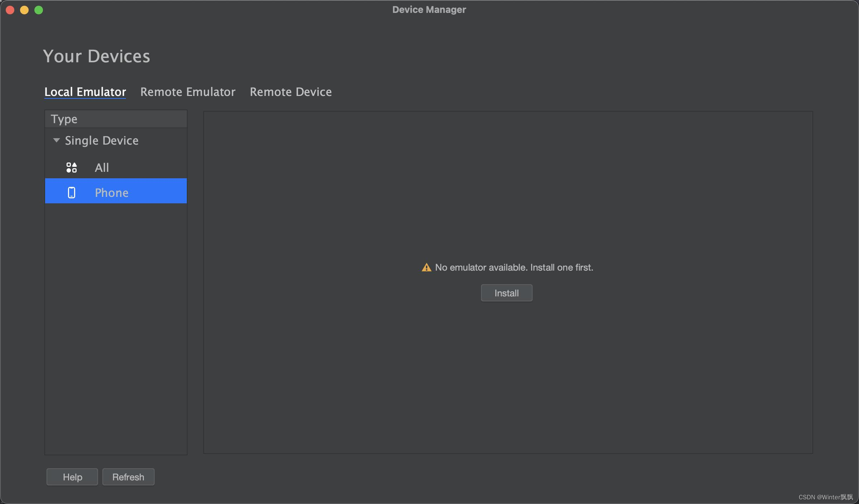
Task: Click the 'No emulator available' message text
Action: pyautogui.click(x=514, y=267)
